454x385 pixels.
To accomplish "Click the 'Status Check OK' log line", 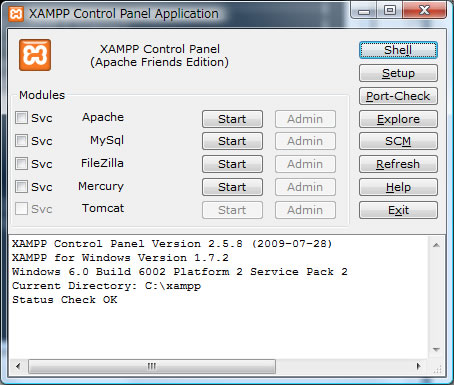I will click(x=65, y=300).
